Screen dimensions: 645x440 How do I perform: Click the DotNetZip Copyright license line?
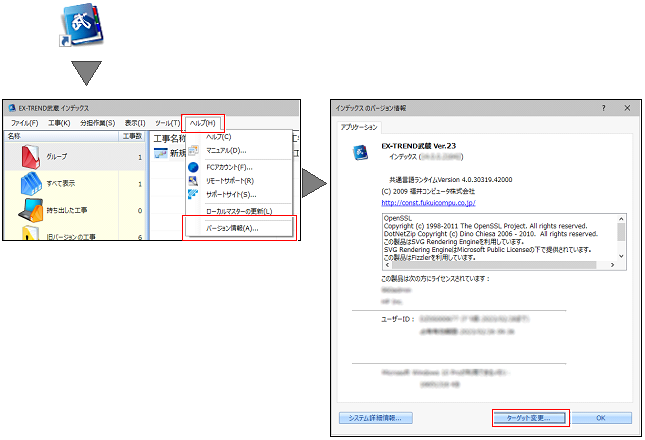click(x=491, y=234)
